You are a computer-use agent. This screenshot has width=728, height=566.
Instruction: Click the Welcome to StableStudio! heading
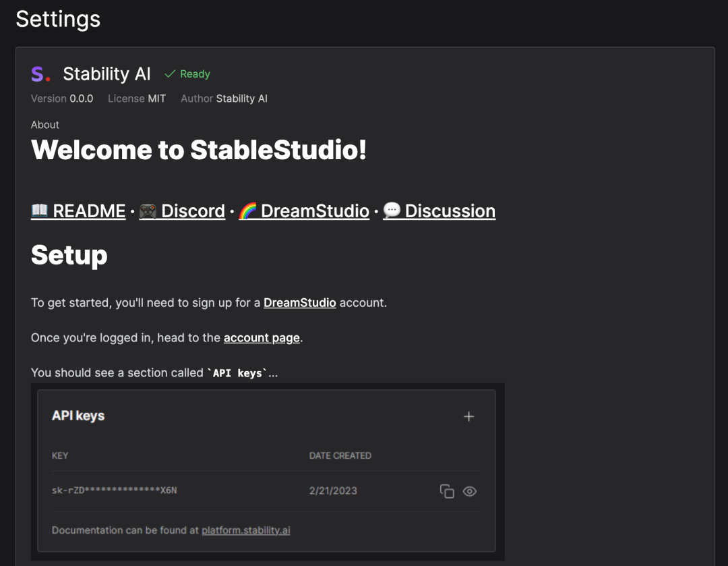[199, 150]
